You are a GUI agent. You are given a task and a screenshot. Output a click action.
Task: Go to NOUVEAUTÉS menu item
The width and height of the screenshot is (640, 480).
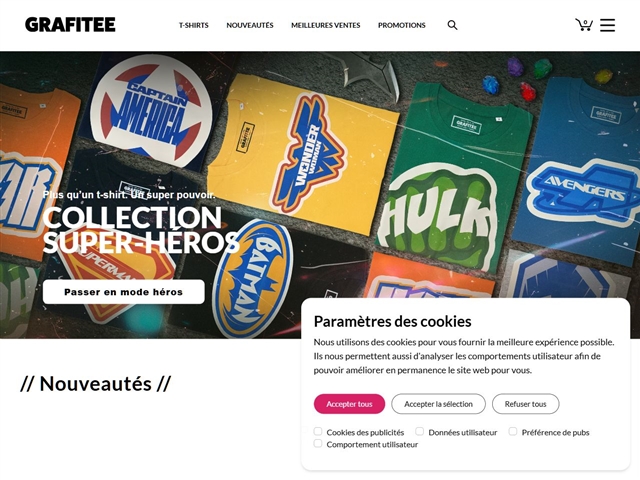pos(250,25)
